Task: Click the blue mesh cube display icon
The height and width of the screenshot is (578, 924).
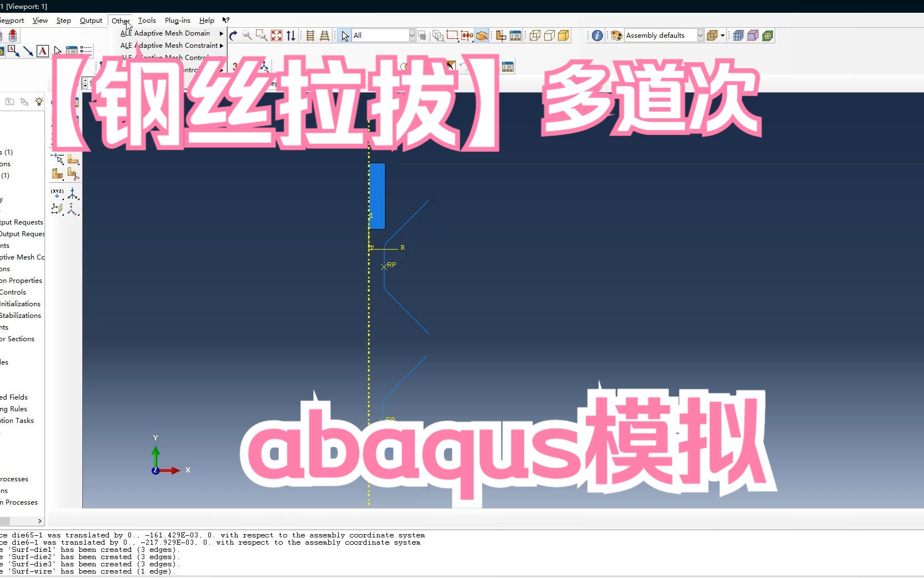Action: click(738, 36)
